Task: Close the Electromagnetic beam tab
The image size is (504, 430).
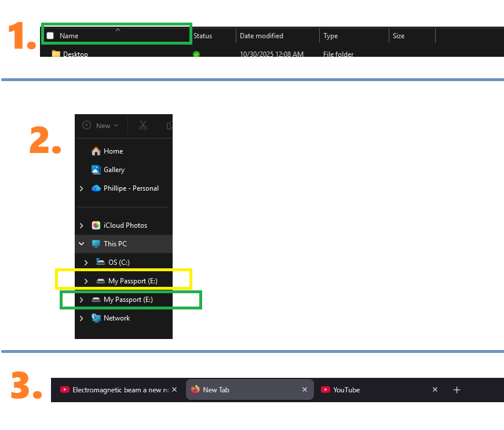Action: pos(174,389)
